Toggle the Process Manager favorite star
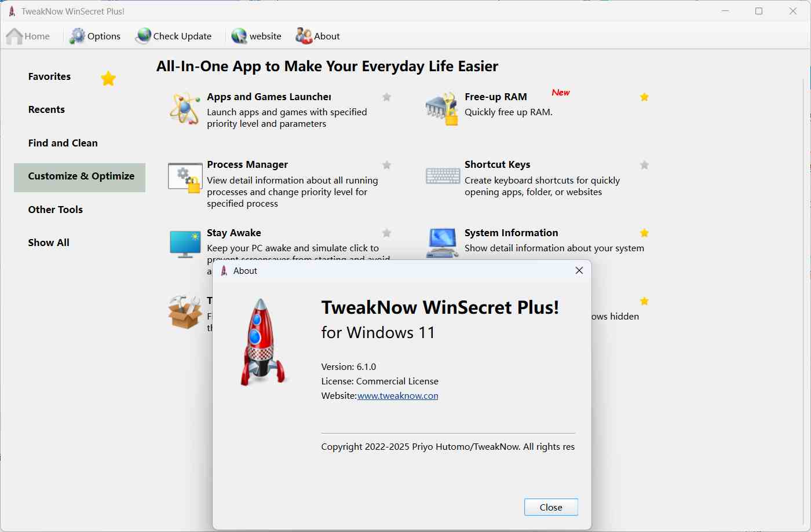The height and width of the screenshot is (532, 811). (387, 165)
